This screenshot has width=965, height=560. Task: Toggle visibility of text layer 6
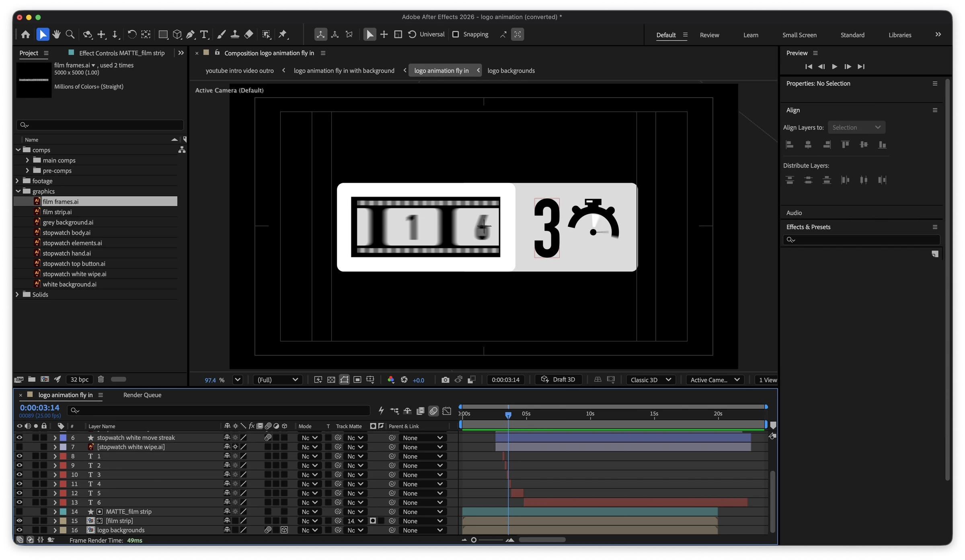(19, 503)
